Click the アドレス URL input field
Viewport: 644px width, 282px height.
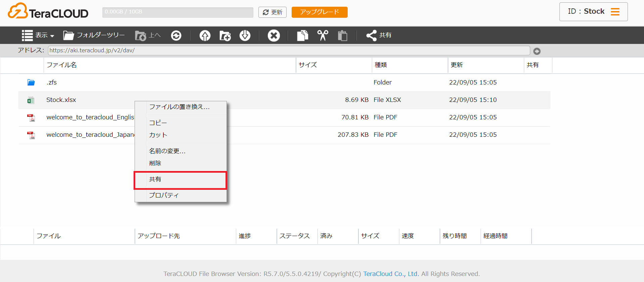pyautogui.click(x=289, y=50)
